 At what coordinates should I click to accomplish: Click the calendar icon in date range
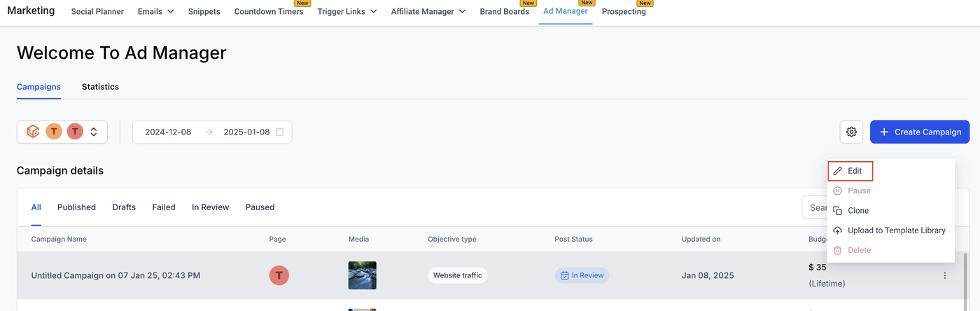(279, 132)
